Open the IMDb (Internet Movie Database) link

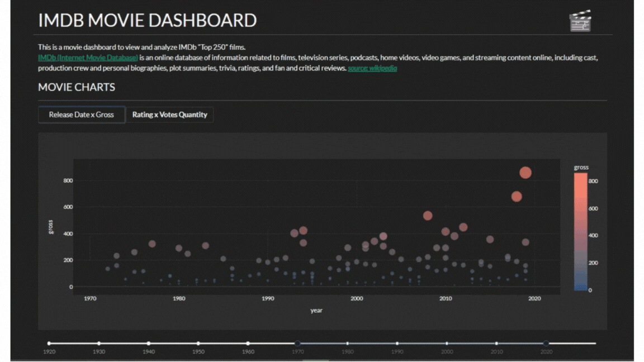pyautogui.click(x=87, y=58)
